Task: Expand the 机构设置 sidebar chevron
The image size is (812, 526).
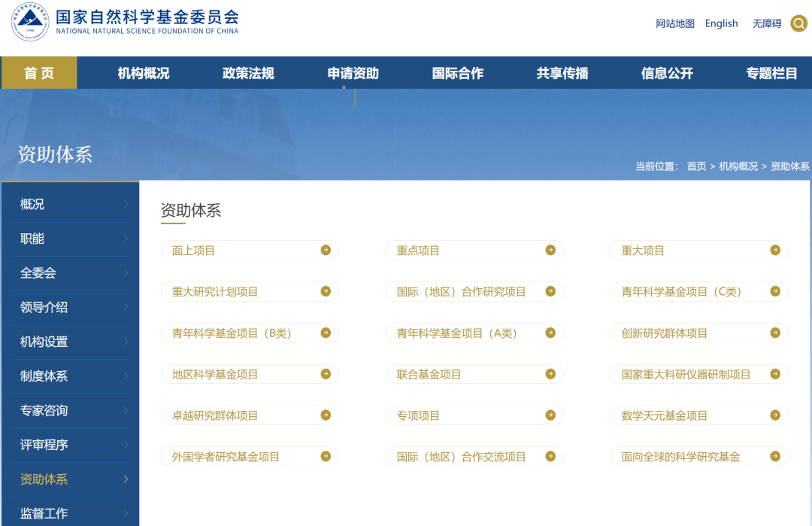Action: tap(126, 342)
